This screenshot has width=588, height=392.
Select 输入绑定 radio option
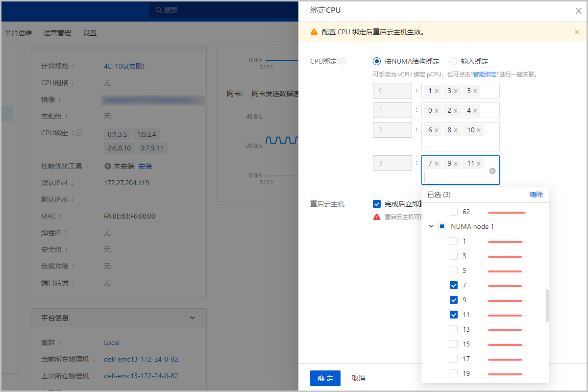pyautogui.click(x=453, y=61)
